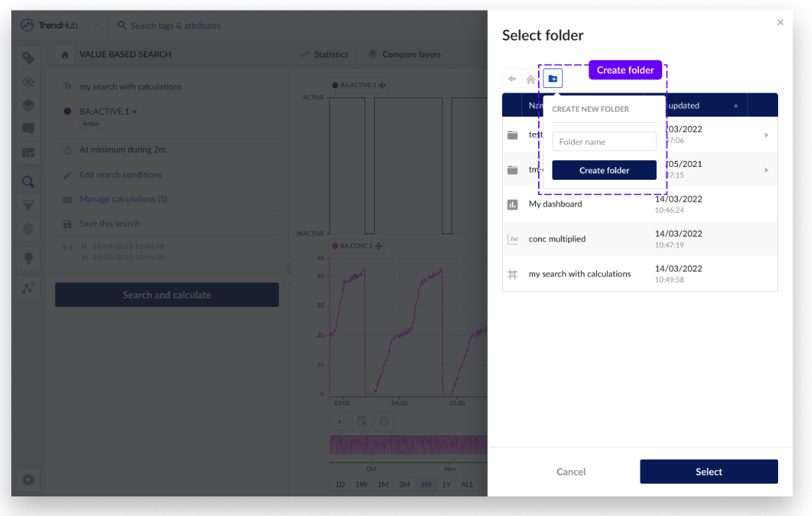
Task: Expand the second folder row arrow
Action: [766, 170]
